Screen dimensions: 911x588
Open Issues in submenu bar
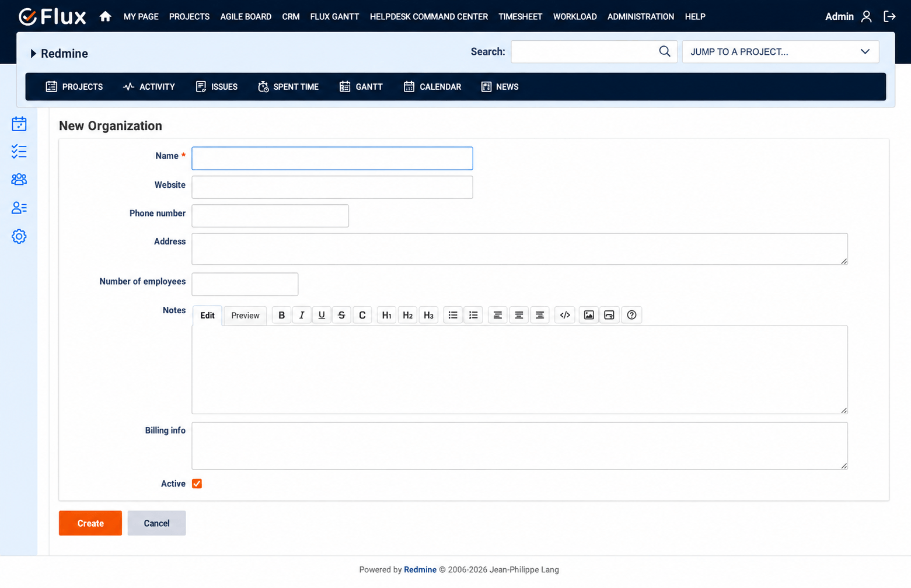[217, 87]
